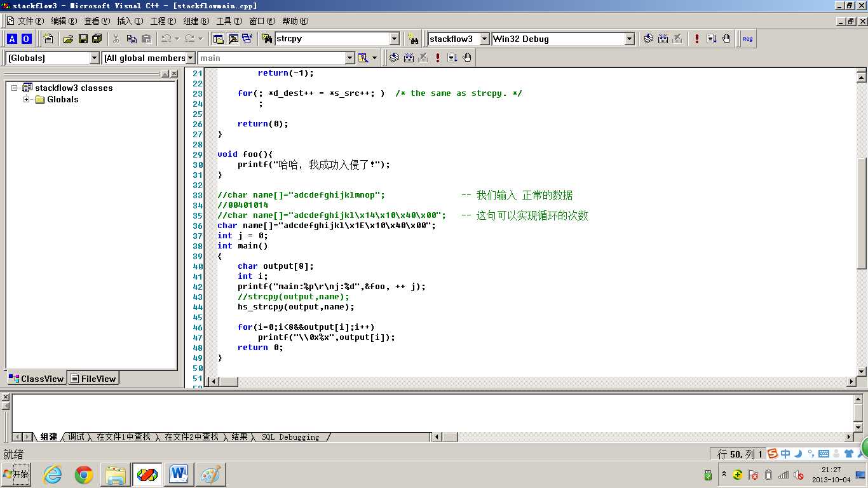Open the Redo history dropdown arrow
Screen dimensions: 868x488
click(x=200, y=39)
